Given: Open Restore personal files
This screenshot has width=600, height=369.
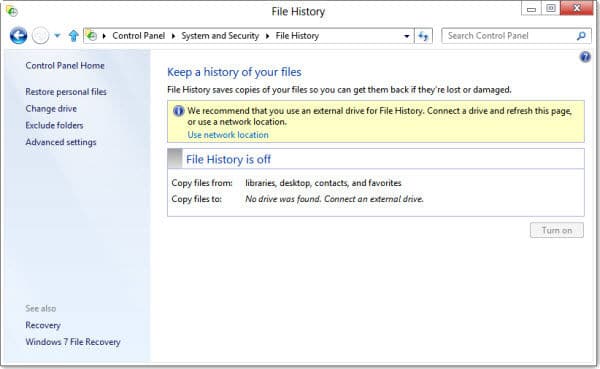Looking at the screenshot, I should [x=66, y=92].
